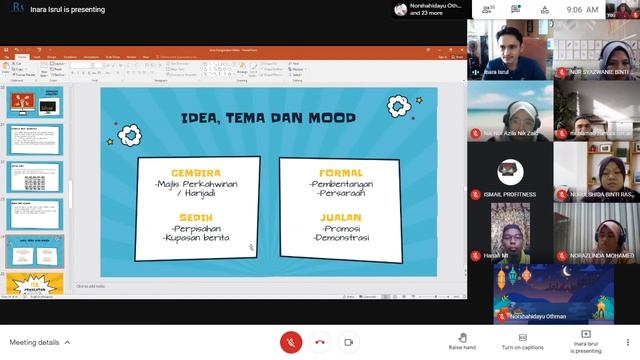Open the Review ribbon tab
This screenshot has width=640, height=360.
pos(131,57)
